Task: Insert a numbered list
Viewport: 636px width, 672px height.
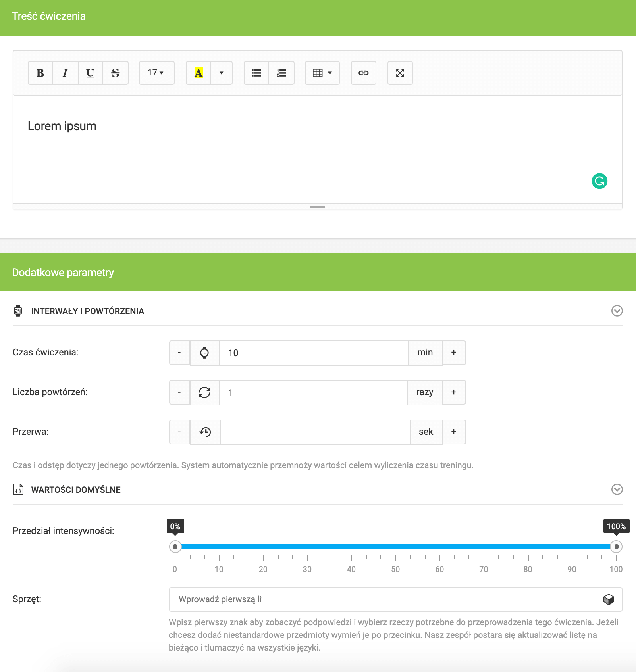Action: [x=281, y=73]
